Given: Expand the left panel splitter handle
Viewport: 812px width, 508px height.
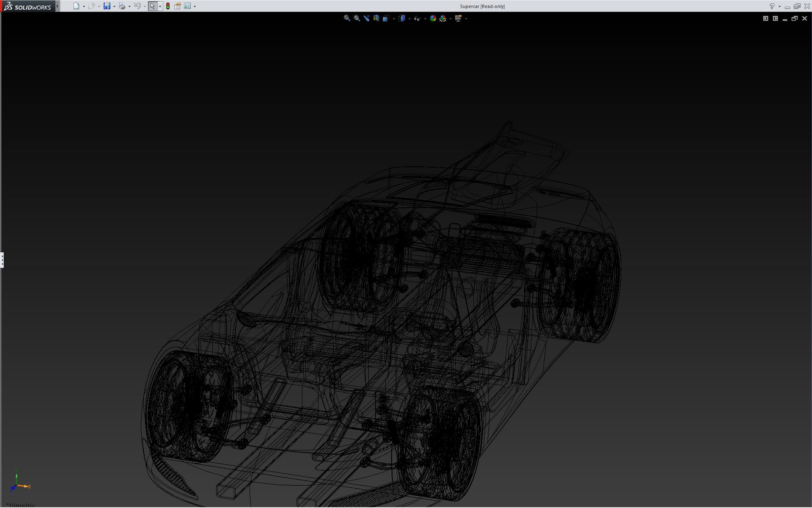Looking at the screenshot, I should 2,260.
